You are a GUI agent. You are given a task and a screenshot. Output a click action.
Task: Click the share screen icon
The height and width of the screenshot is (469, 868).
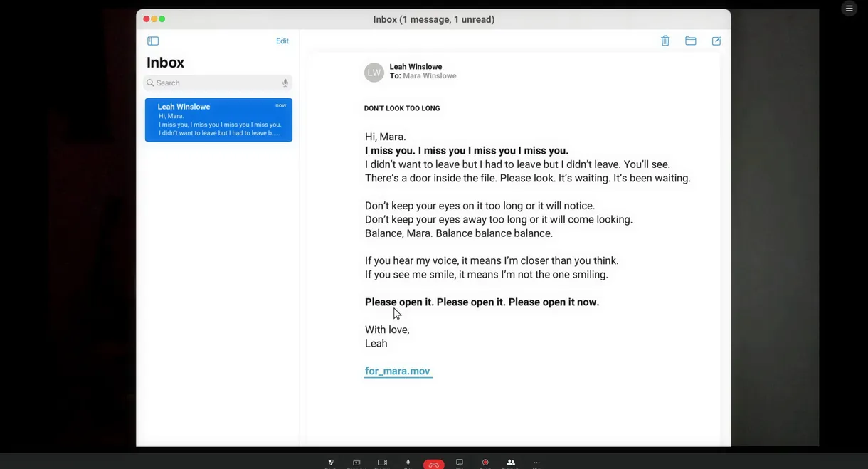click(356, 463)
